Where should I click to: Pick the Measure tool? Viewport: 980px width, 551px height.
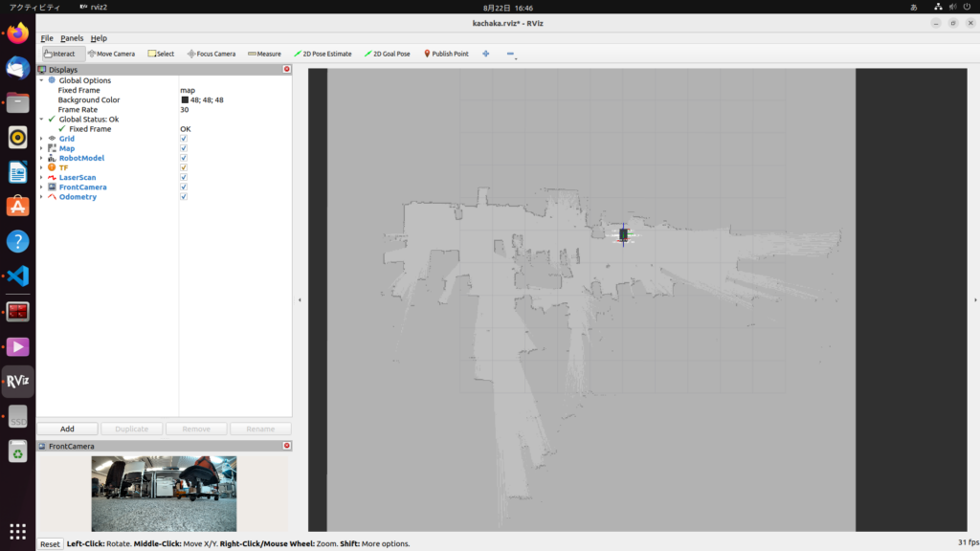coord(264,54)
